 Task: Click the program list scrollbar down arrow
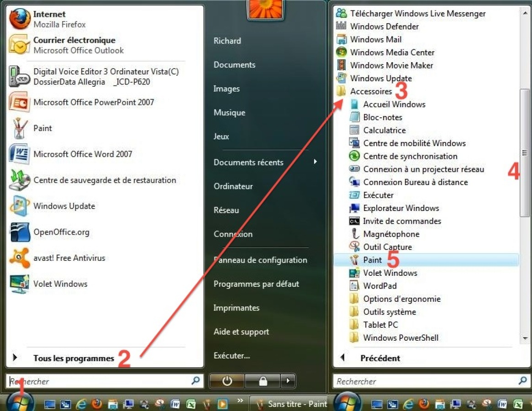[x=525, y=338]
